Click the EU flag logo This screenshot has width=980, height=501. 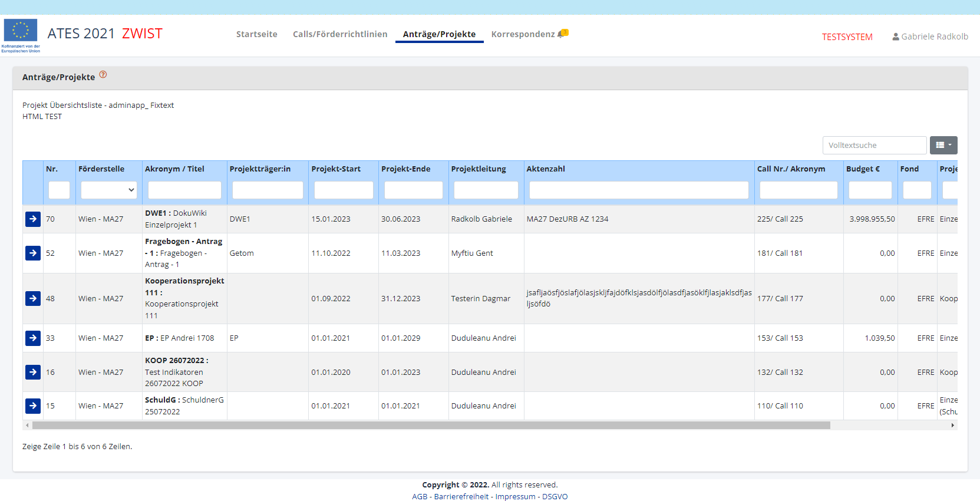point(21,31)
